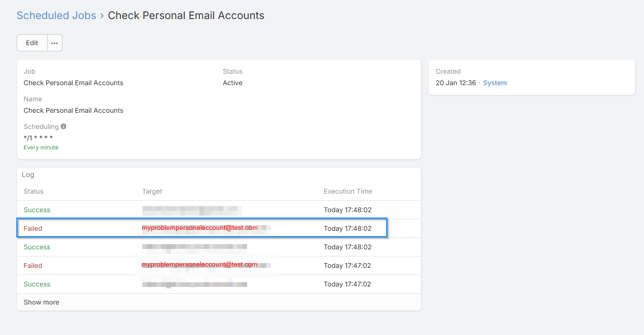Click target email in the 17:47:02 Failed row

[x=199, y=265]
